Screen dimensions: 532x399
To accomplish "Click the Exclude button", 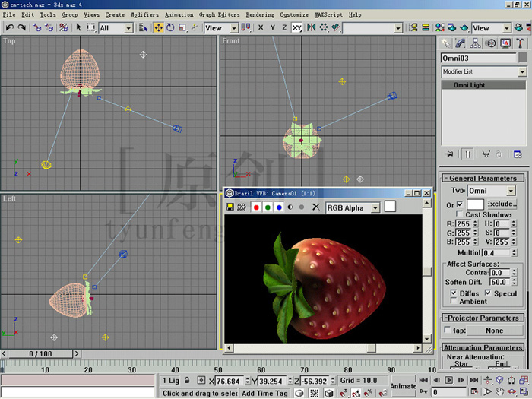I will (x=502, y=204).
